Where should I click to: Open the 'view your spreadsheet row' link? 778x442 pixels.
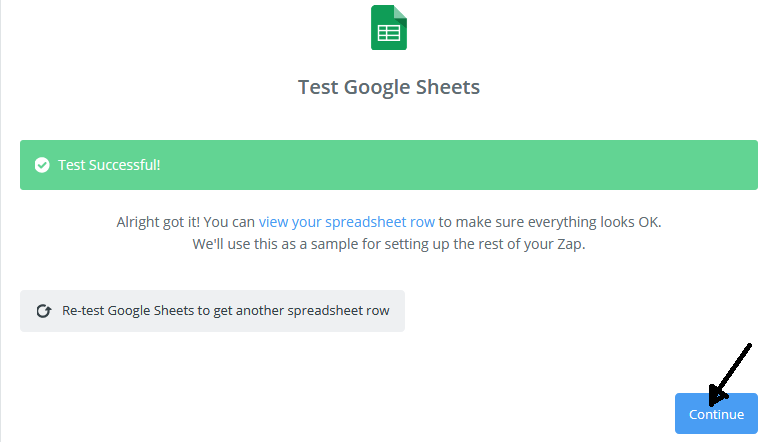click(x=346, y=222)
